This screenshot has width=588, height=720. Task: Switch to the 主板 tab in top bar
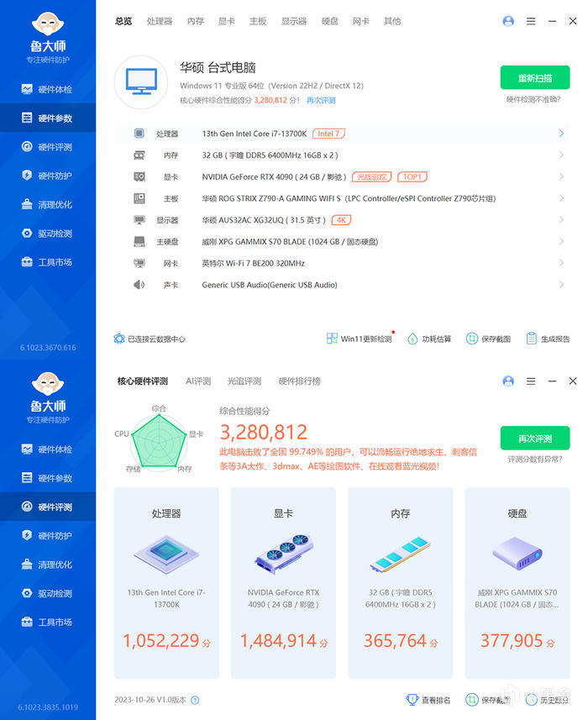(258, 21)
